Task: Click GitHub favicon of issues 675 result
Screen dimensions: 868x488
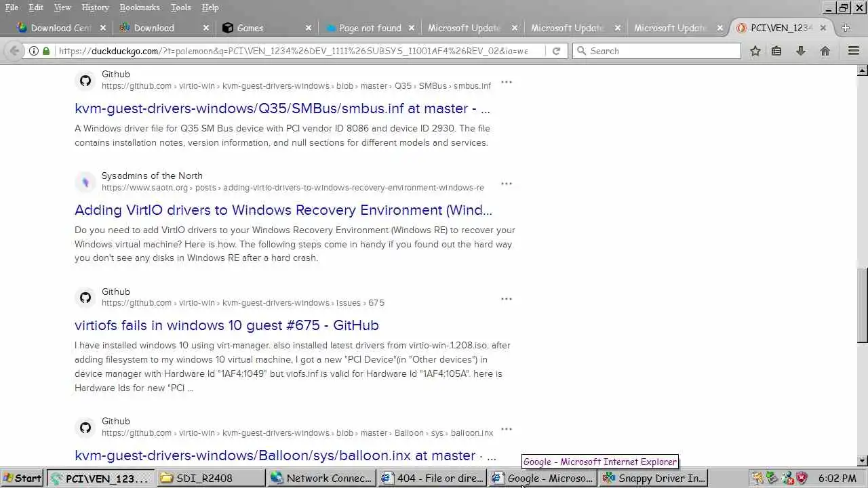Action: (85, 298)
